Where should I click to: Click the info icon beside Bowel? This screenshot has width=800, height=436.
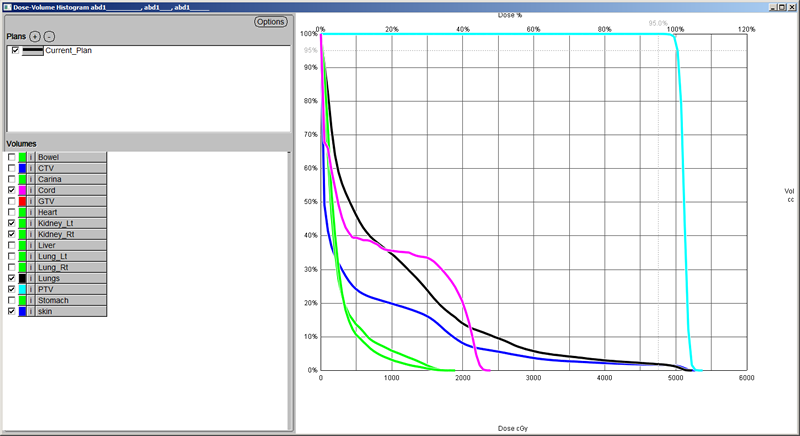[x=31, y=157]
